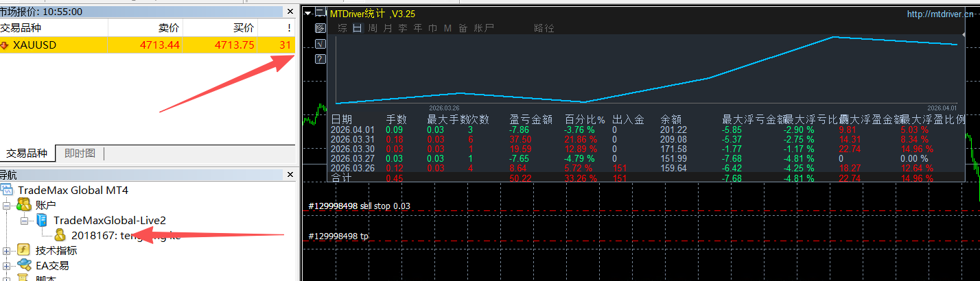Click the 余额 column header
This screenshot has width=980, height=281.
[x=670, y=119]
